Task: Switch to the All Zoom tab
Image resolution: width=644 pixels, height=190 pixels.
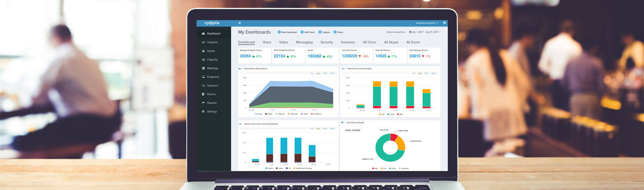Action: tap(413, 42)
